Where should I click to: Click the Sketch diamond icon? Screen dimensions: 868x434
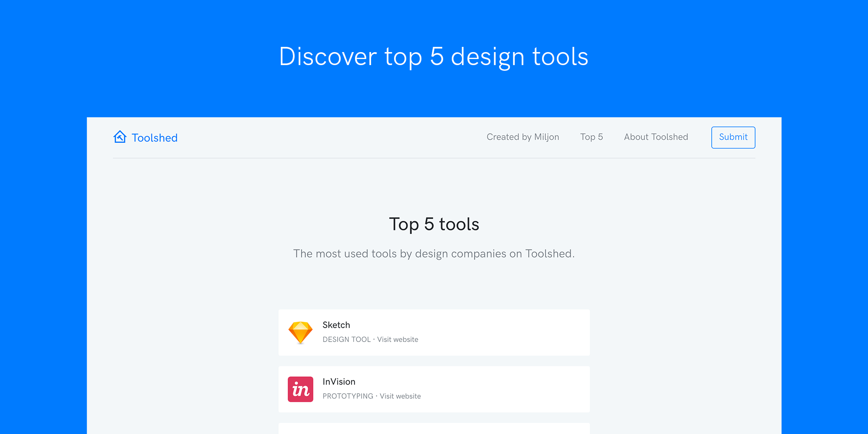[x=300, y=333]
